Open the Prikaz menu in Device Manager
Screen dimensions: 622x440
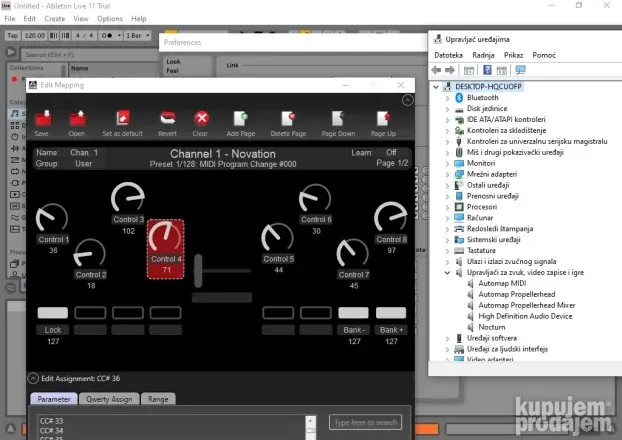coord(513,55)
